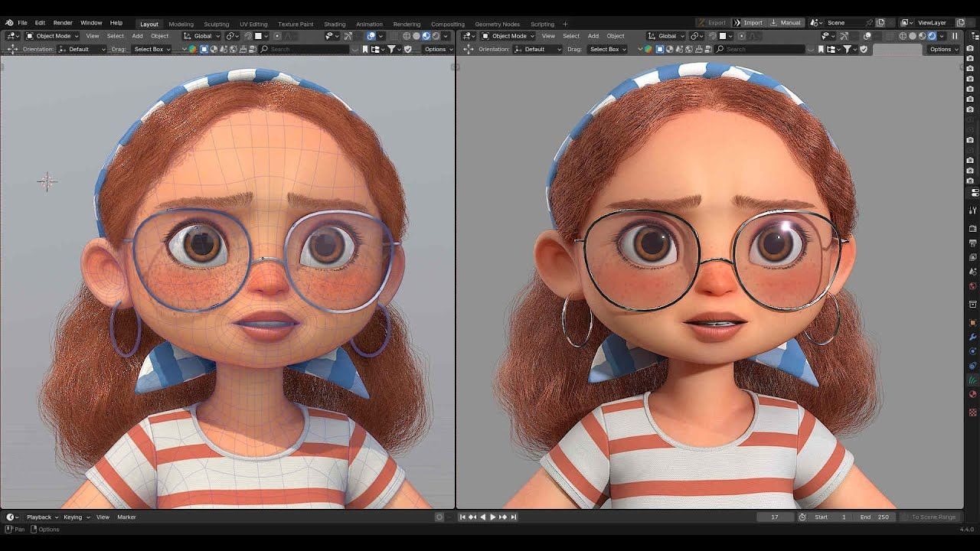Toggle auto keying record button
Screen dimensions: 980x551
[x=439, y=517]
